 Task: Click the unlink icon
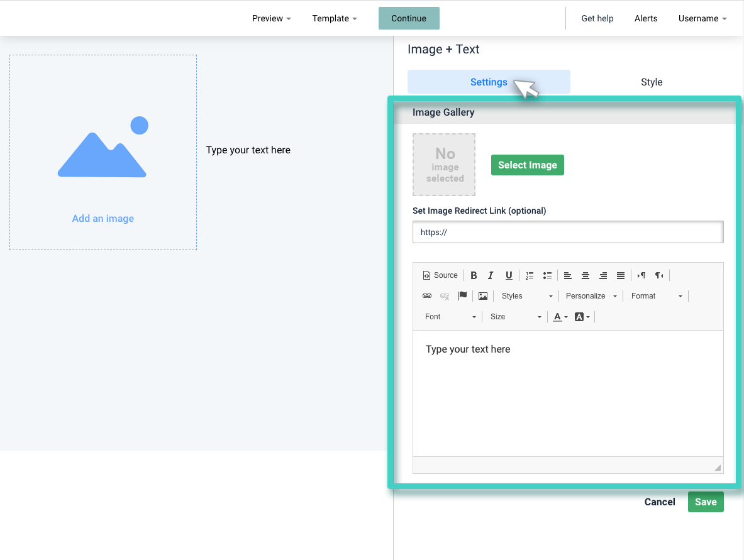coord(445,296)
